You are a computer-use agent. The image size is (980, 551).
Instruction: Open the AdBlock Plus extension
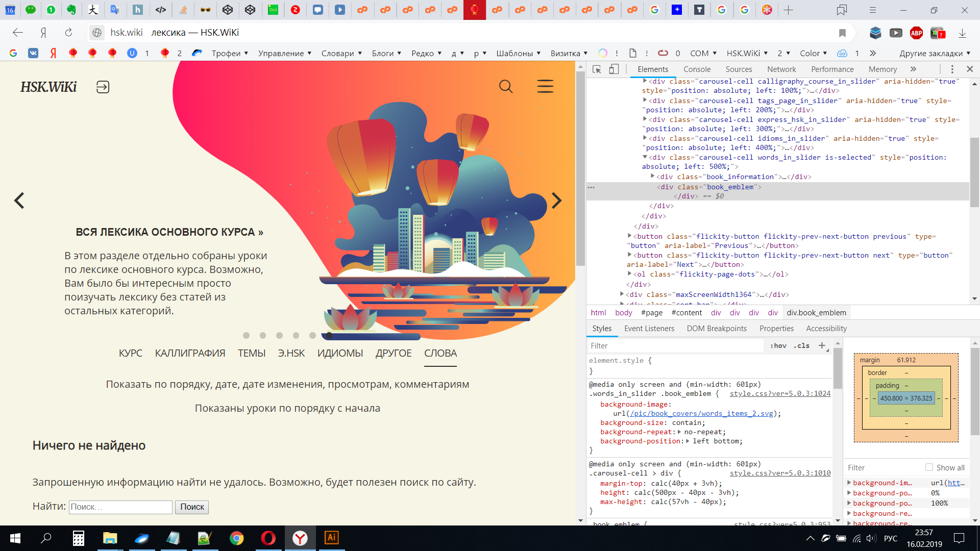click(916, 33)
